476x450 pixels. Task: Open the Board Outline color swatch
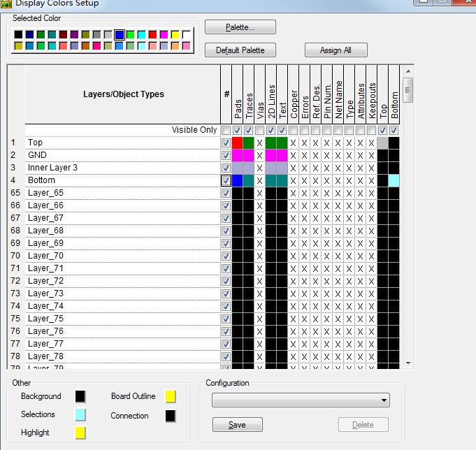pyautogui.click(x=171, y=396)
